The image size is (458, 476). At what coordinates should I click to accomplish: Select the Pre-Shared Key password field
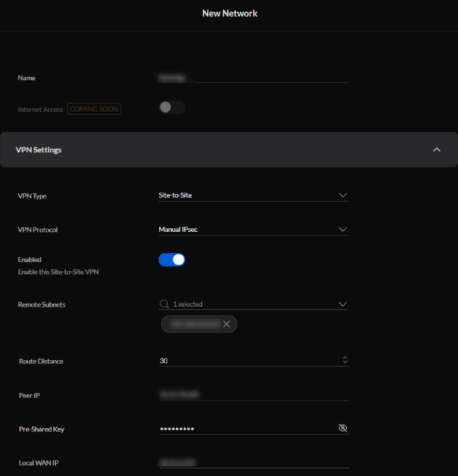[x=247, y=429]
